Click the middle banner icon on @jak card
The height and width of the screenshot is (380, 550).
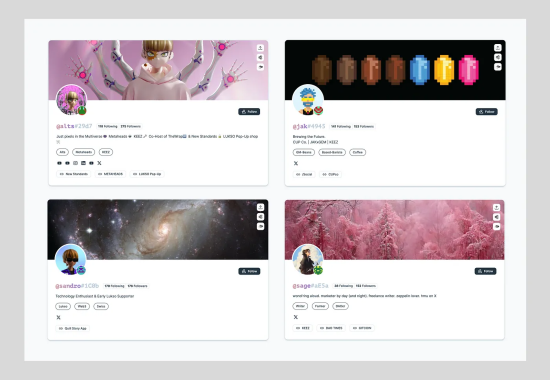(x=498, y=57)
